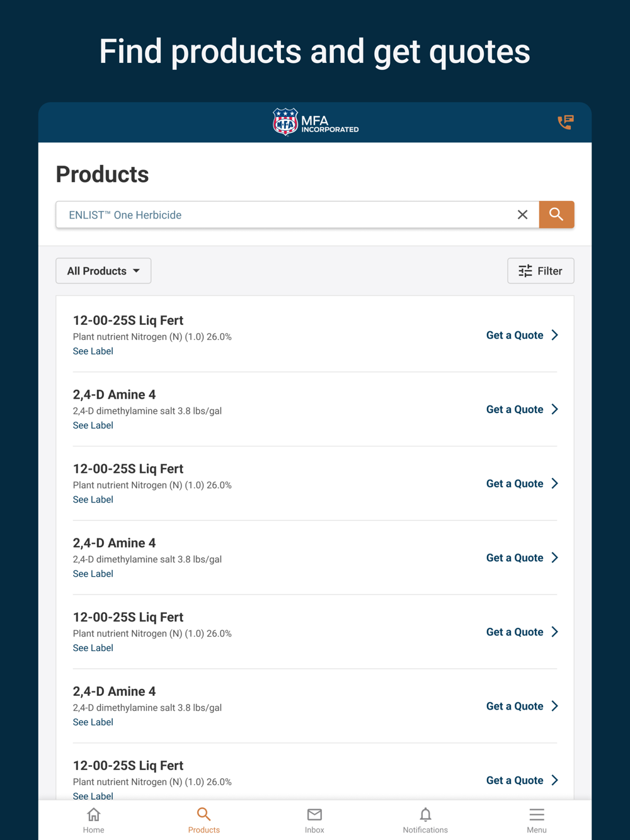This screenshot has width=630, height=840.
Task: Click chevron on second 12-00-25S Liq Fert row
Action: [555, 484]
